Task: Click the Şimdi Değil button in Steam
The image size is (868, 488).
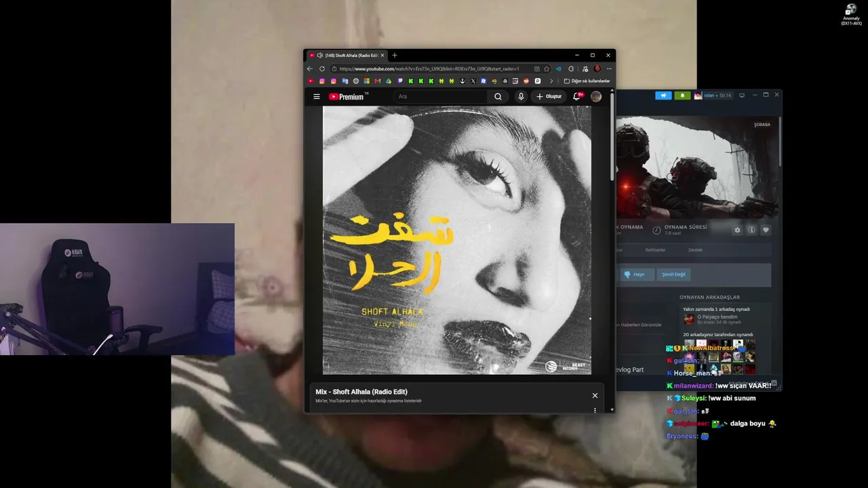Action: pyautogui.click(x=673, y=274)
